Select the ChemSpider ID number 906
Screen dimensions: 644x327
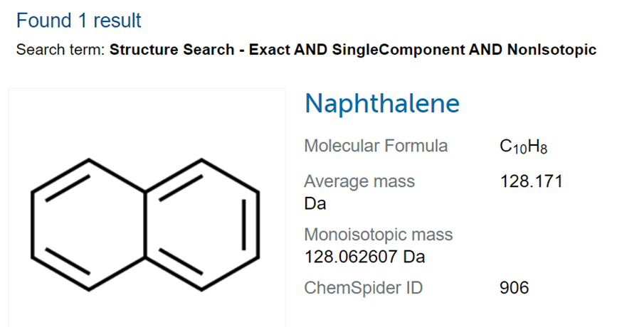tap(514, 288)
